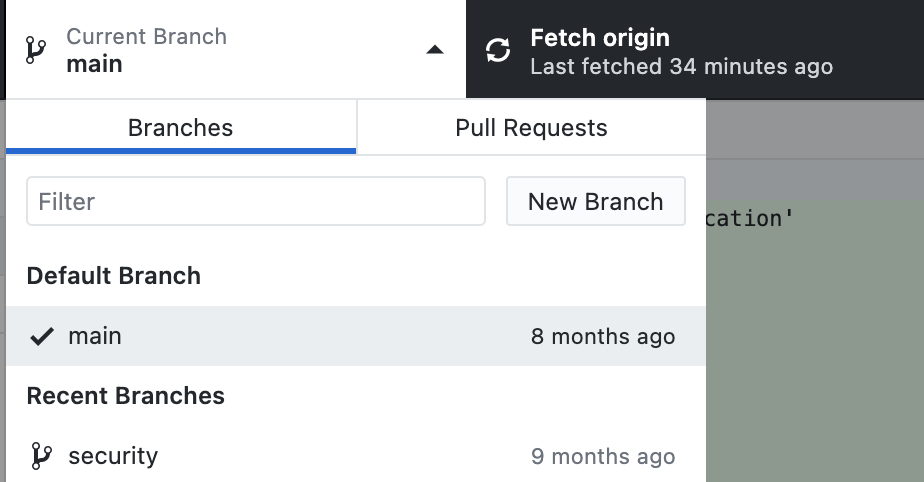Click the green diff line containing cation'
The image size is (924, 482).
point(815,219)
